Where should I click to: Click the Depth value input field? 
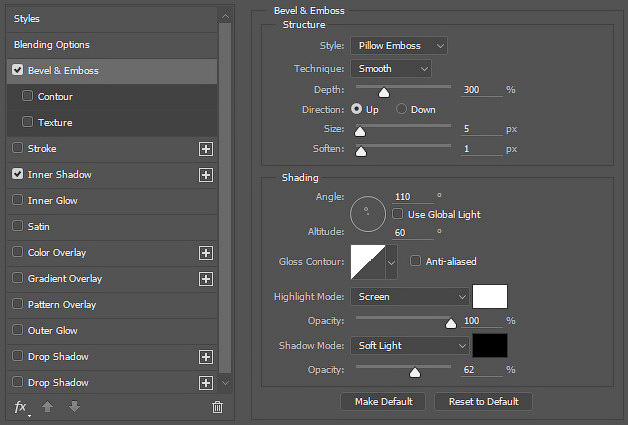(481, 90)
